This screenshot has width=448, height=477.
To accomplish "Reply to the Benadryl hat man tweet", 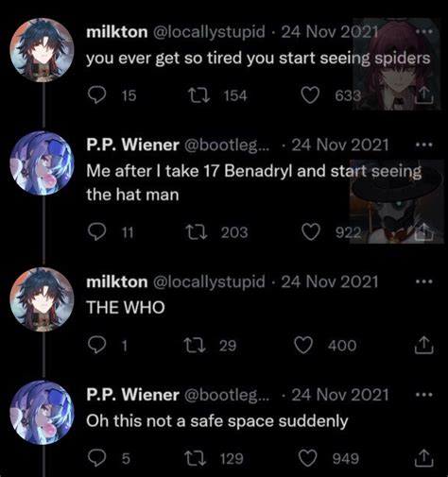I will coord(96,232).
